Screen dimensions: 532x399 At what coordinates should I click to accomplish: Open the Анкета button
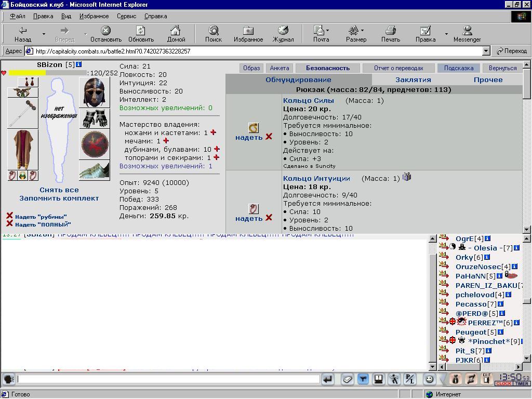tap(279, 68)
